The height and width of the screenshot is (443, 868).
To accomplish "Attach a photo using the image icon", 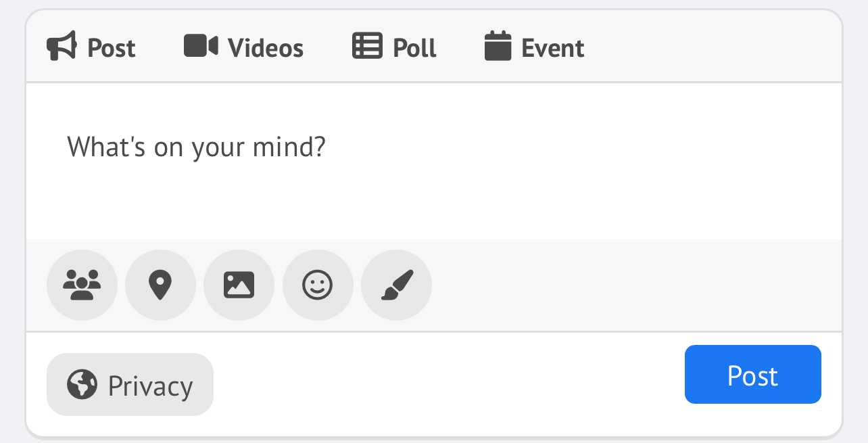I will [239, 285].
